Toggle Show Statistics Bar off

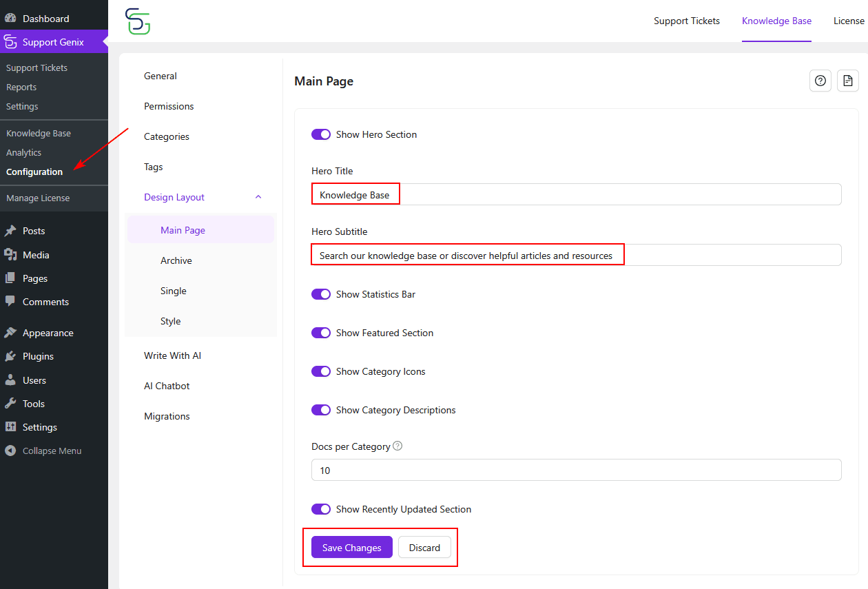[x=321, y=294]
